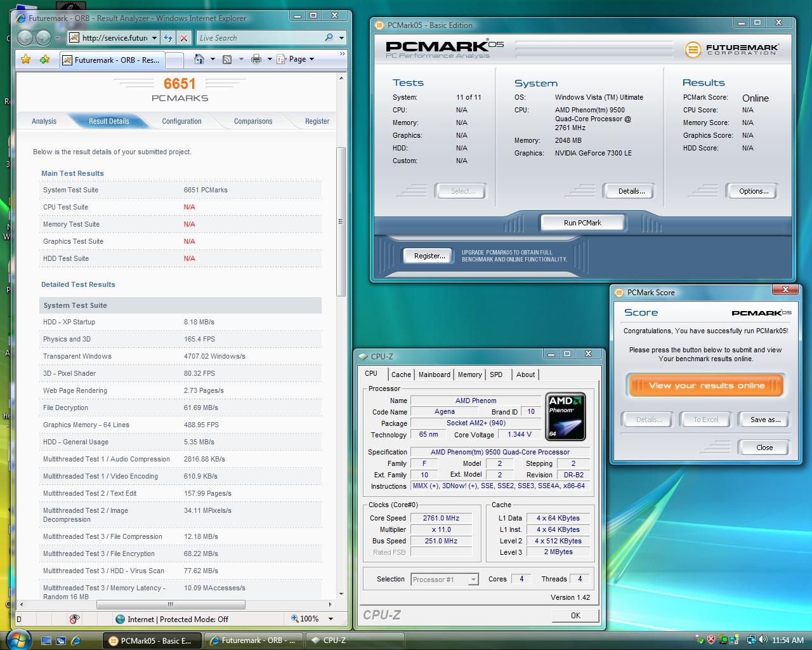Click the volume speaker tray icon
This screenshot has height=650, width=812.
click(x=762, y=640)
